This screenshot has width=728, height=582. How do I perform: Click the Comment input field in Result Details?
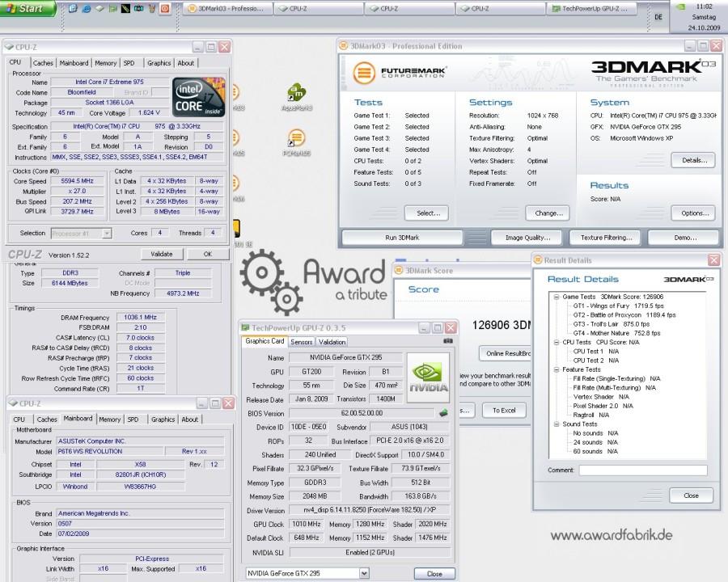pyautogui.click(x=643, y=470)
